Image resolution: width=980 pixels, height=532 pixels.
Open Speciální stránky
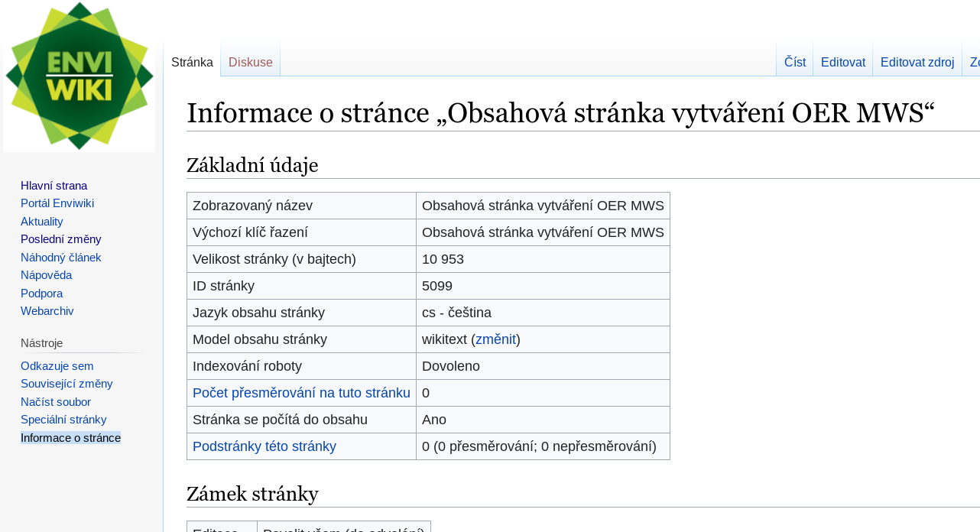[63, 420]
